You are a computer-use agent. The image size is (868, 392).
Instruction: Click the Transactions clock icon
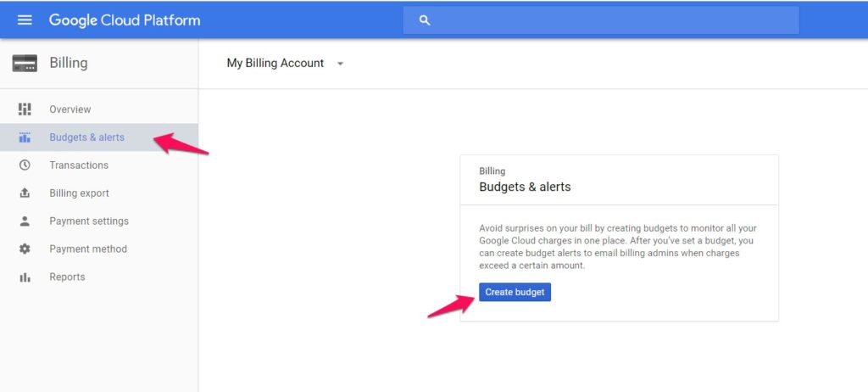25,165
